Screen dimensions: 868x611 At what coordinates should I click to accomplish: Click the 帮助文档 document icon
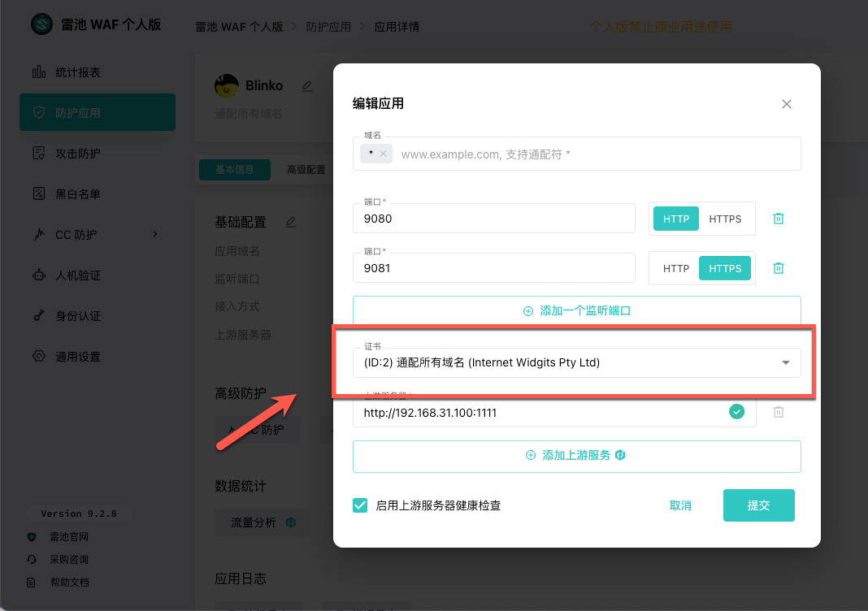coord(31,583)
